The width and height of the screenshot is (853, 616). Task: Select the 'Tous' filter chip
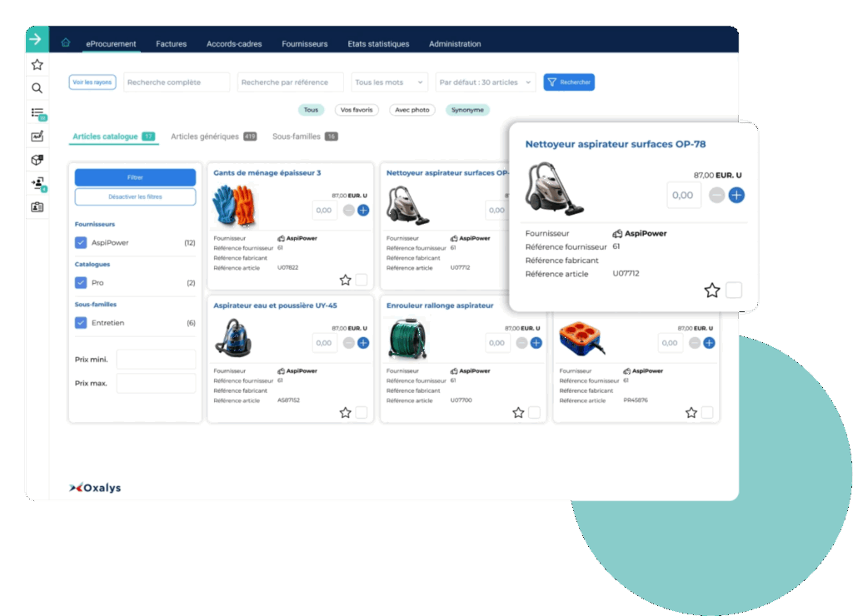[x=312, y=110]
